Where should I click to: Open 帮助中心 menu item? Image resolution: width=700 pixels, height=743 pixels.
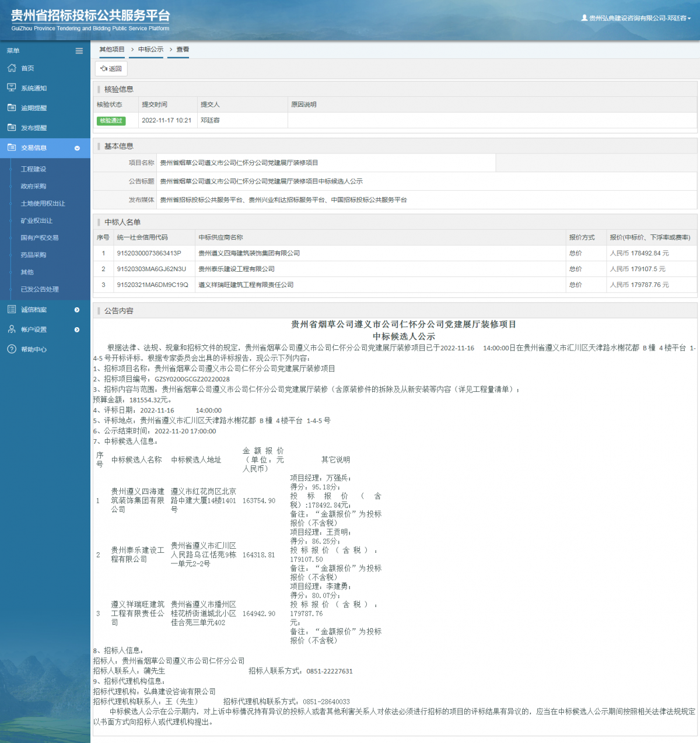point(34,349)
